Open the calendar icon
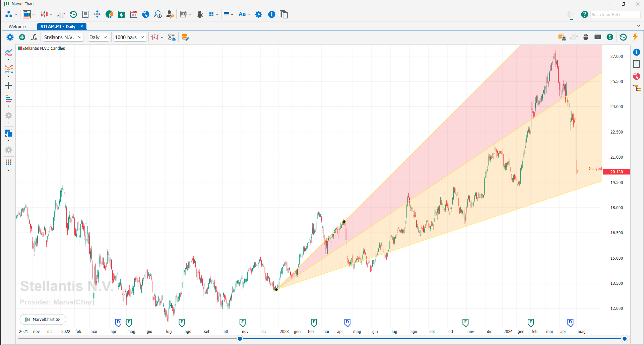Viewport: 644px width, 345px height. click(x=134, y=14)
